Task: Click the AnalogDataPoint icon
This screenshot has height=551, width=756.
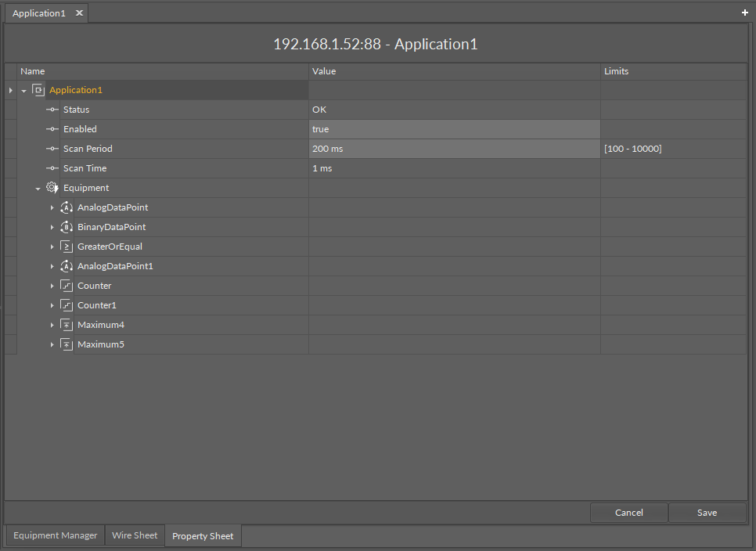Action: tap(67, 207)
